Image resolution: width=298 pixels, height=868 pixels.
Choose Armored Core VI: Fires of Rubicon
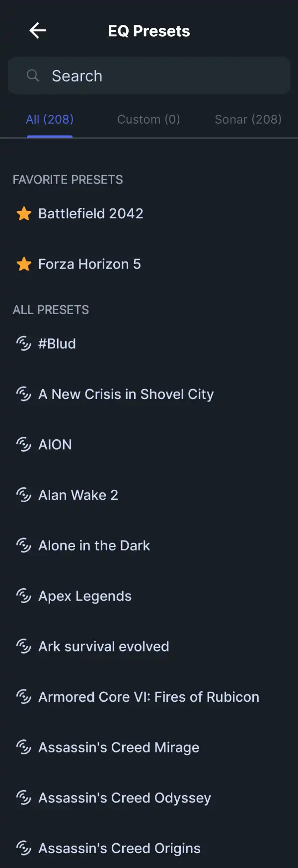coord(149,697)
